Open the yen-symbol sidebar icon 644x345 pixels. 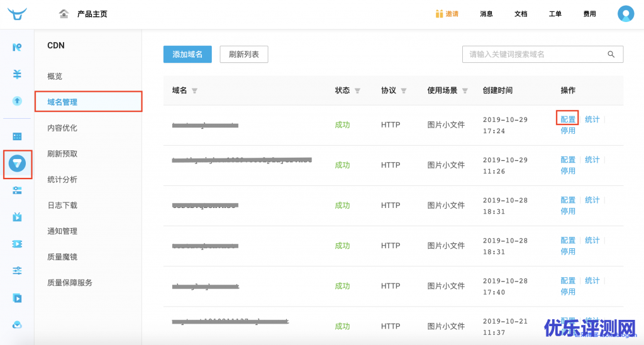(x=17, y=74)
